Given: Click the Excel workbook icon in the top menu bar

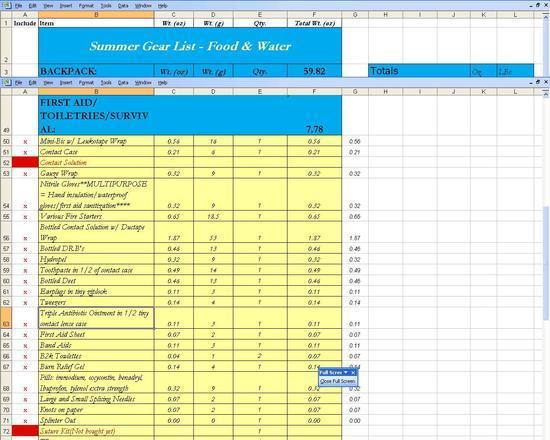Looking at the screenshot, I should tap(6, 5).
